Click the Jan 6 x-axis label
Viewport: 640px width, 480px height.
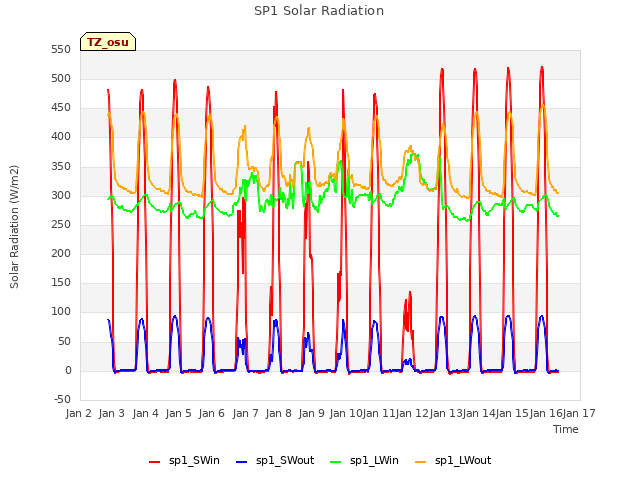point(212,413)
